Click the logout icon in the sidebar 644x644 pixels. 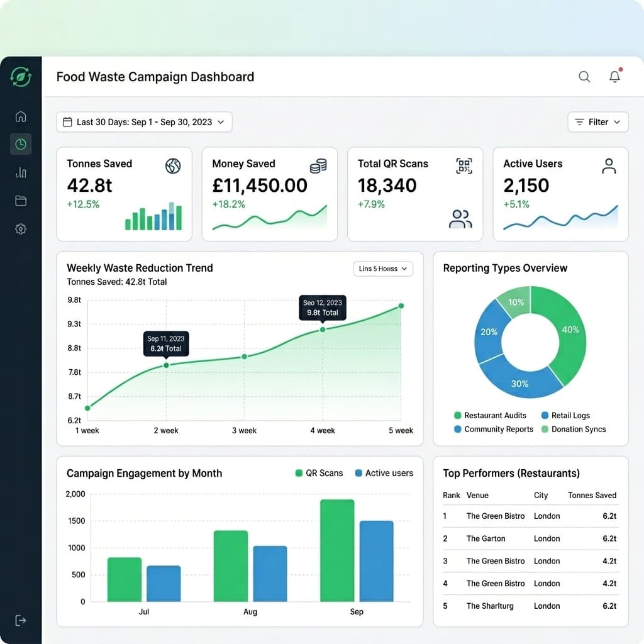(21, 620)
